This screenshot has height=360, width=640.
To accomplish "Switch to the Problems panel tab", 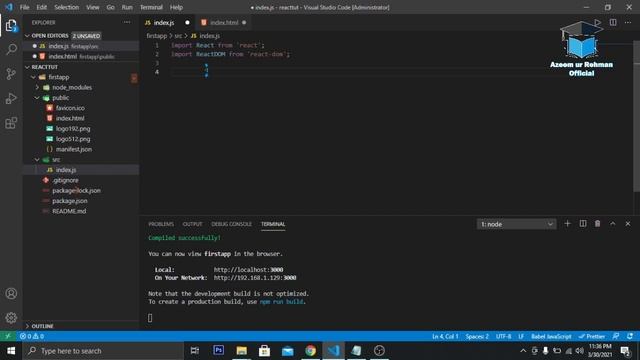I will click(161, 224).
